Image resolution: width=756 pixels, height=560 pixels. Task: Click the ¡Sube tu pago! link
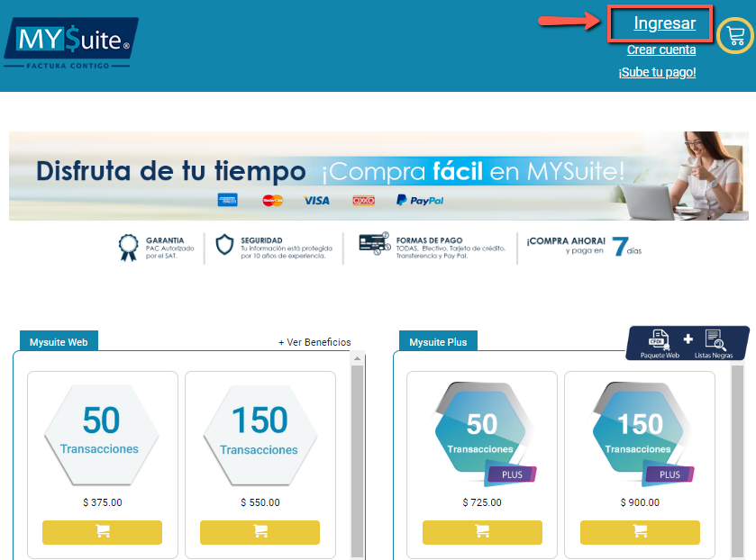point(657,72)
